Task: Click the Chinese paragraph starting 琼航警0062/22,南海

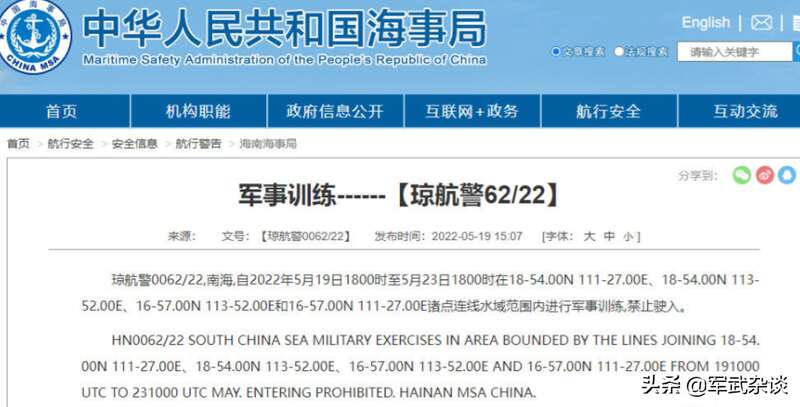Action: point(420,293)
